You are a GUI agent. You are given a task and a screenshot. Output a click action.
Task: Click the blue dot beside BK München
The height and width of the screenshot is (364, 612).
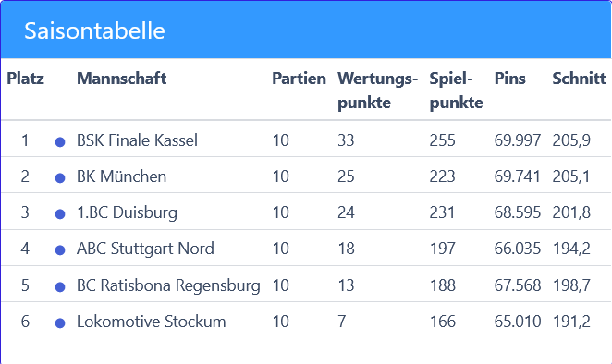coord(60,178)
